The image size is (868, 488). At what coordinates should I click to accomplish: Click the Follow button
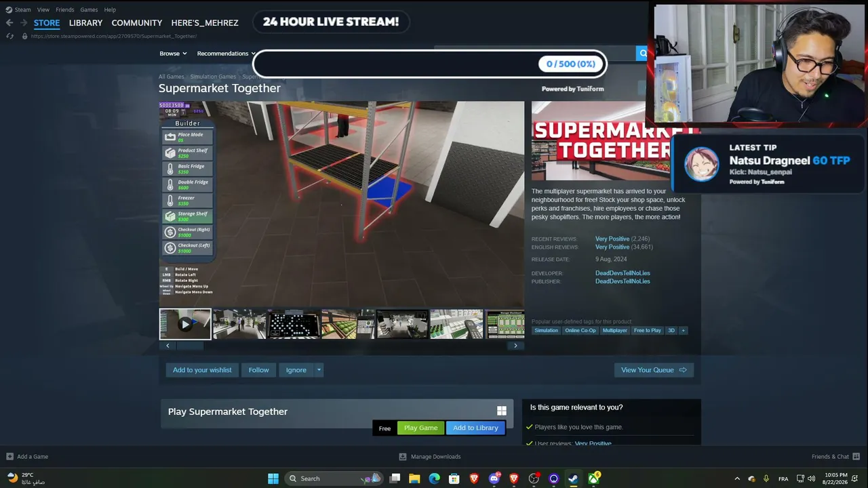(258, 370)
